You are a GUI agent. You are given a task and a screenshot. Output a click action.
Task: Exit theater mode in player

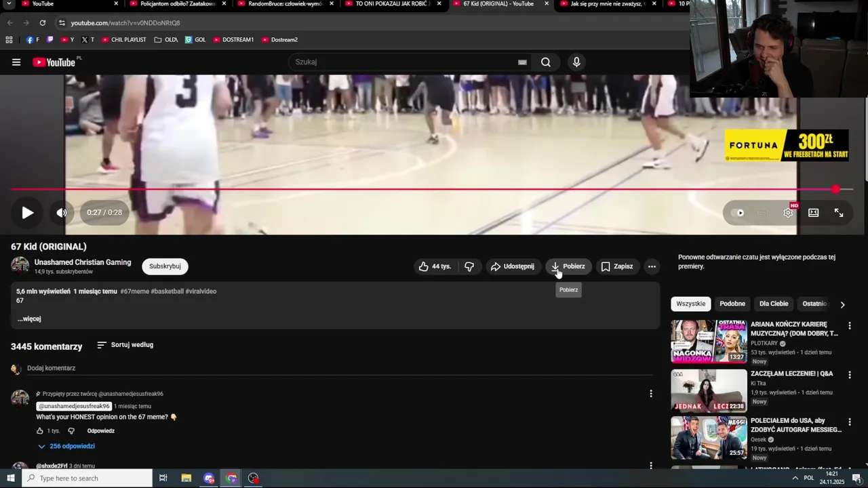pyautogui.click(x=814, y=213)
